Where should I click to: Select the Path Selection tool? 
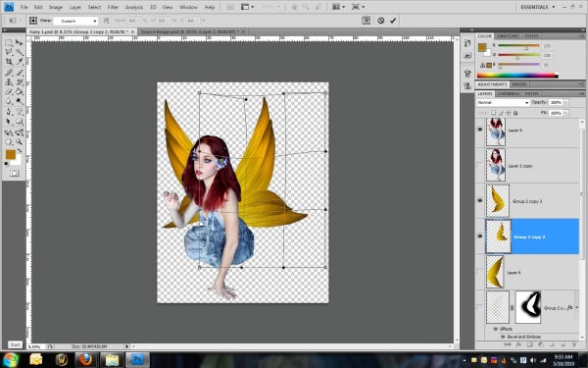[9, 121]
